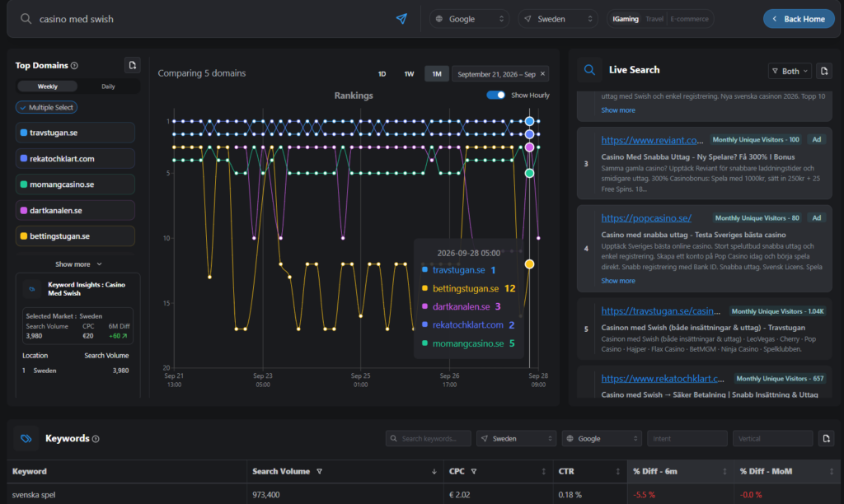
Task: Select the IGaming vertical tab
Action: point(626,19)
